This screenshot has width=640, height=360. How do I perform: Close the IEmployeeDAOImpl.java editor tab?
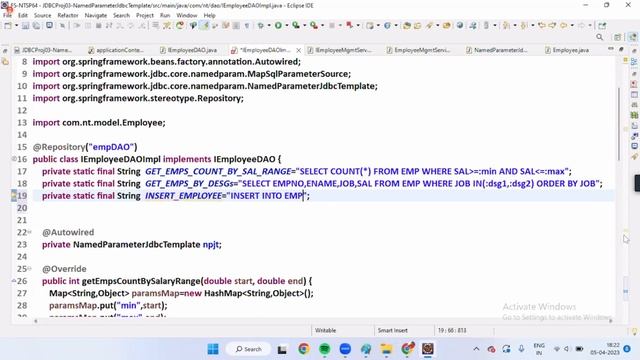click(298, 50)
